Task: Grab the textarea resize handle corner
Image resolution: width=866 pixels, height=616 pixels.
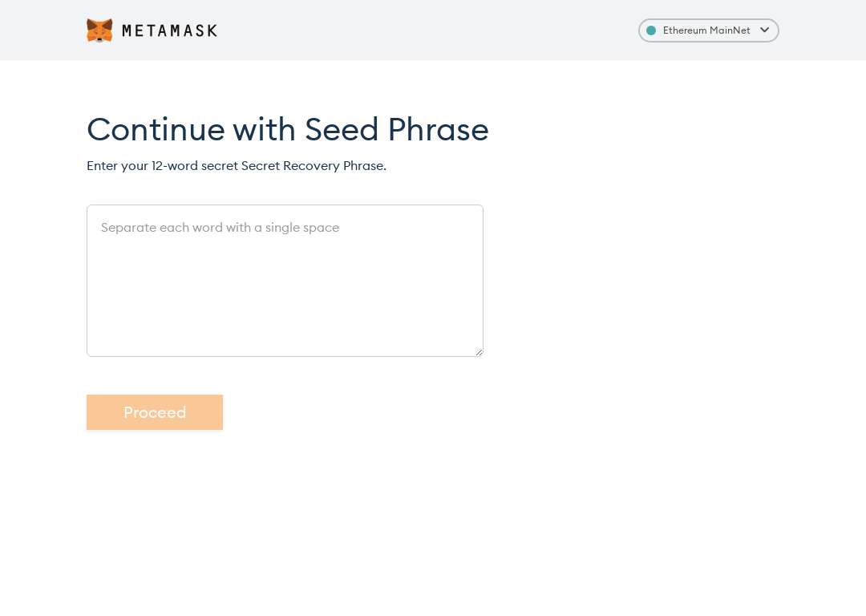Action: click(x=479, y=352)
